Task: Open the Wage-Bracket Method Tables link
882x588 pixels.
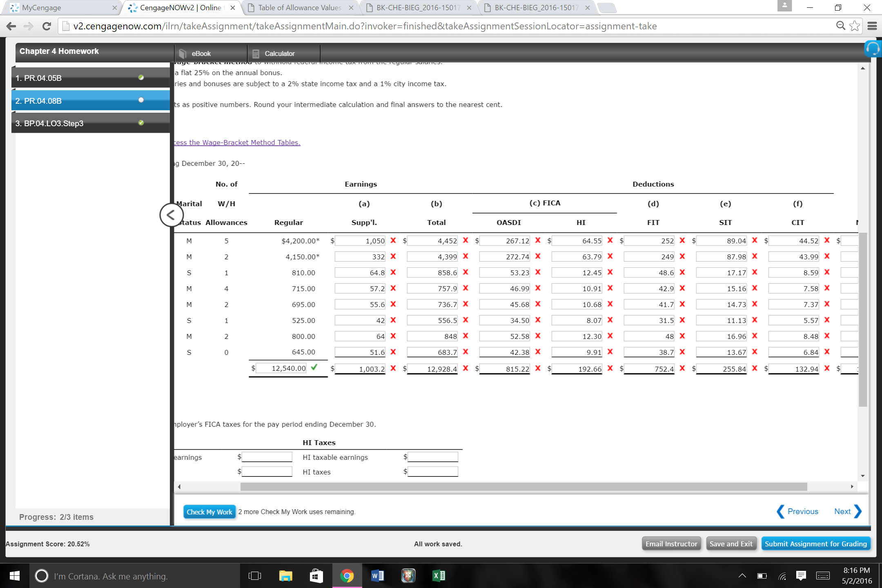Action: tap(237, 142)
